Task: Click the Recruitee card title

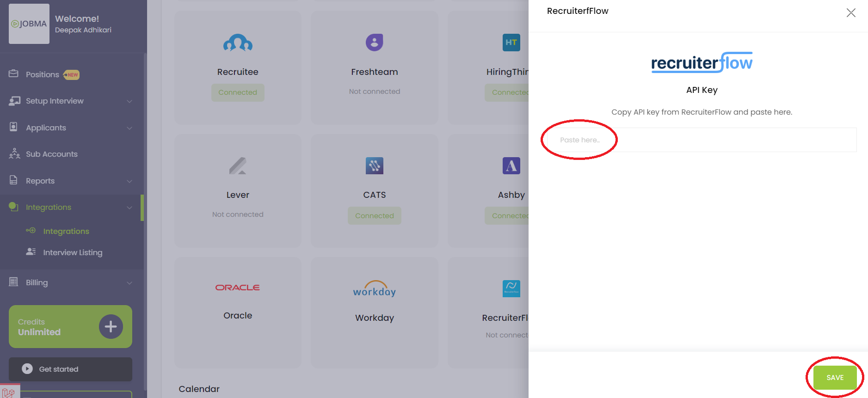Action: point(238,72)
